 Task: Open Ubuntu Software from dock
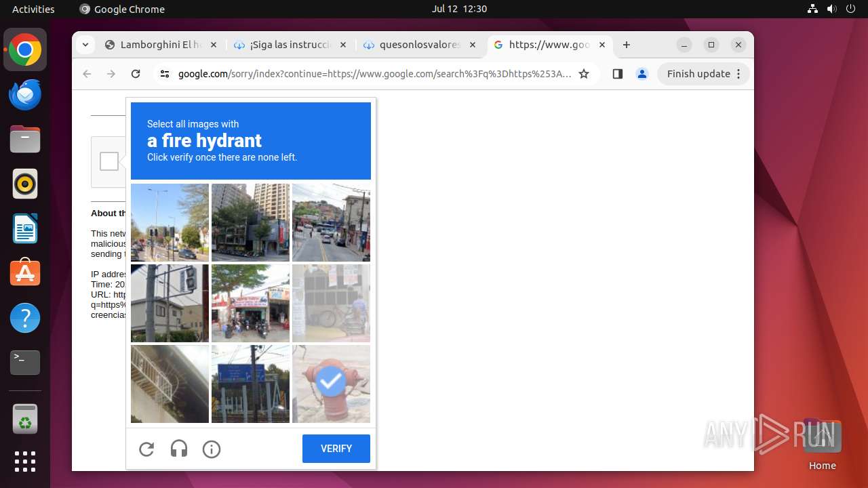(25, 273)
